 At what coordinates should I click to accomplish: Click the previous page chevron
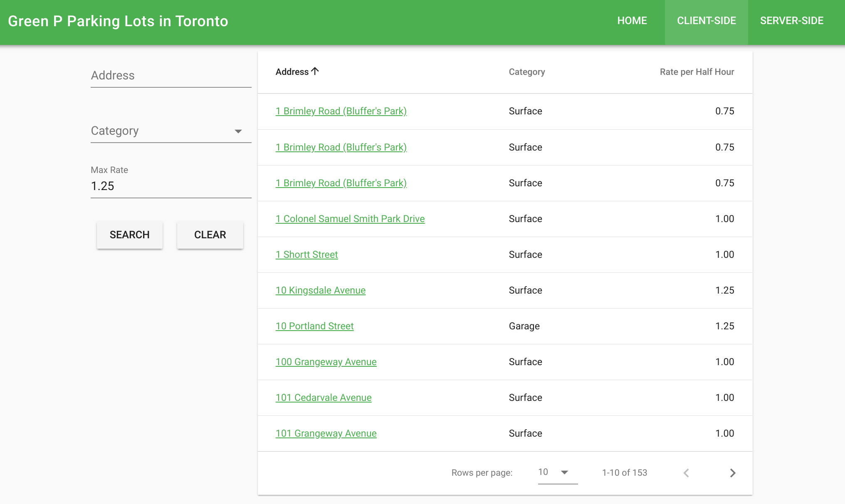[686, 473]
